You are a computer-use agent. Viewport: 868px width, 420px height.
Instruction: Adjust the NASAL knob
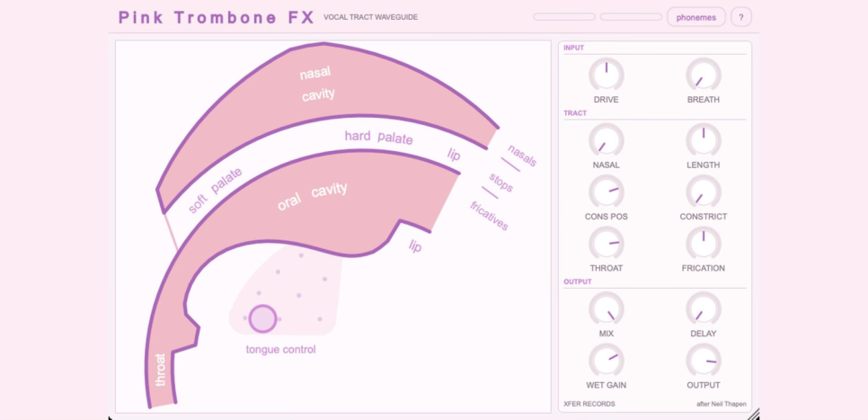tap(607, 139)
